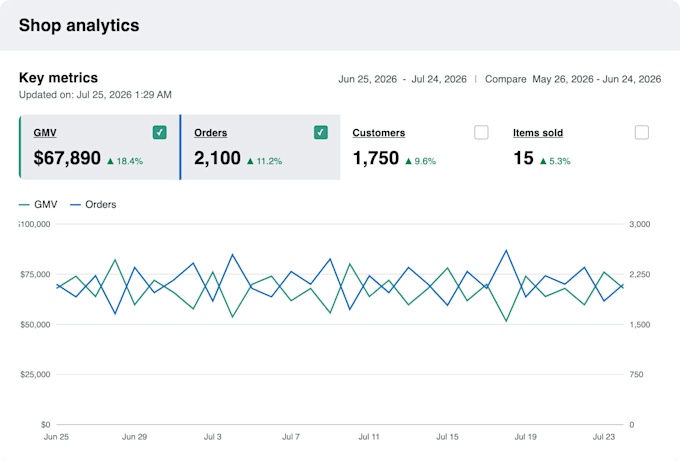The width and height of the screenshot is (680, 461).
Task: Click the Customers up-trend arrow icon
Action: [409, 161]
